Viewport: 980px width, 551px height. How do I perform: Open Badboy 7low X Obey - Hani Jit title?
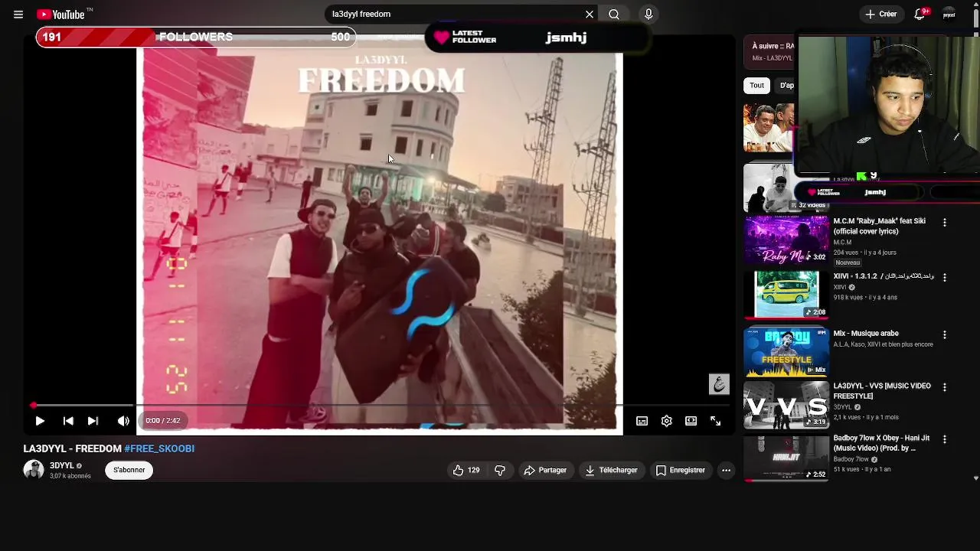(x=881, y=443)
